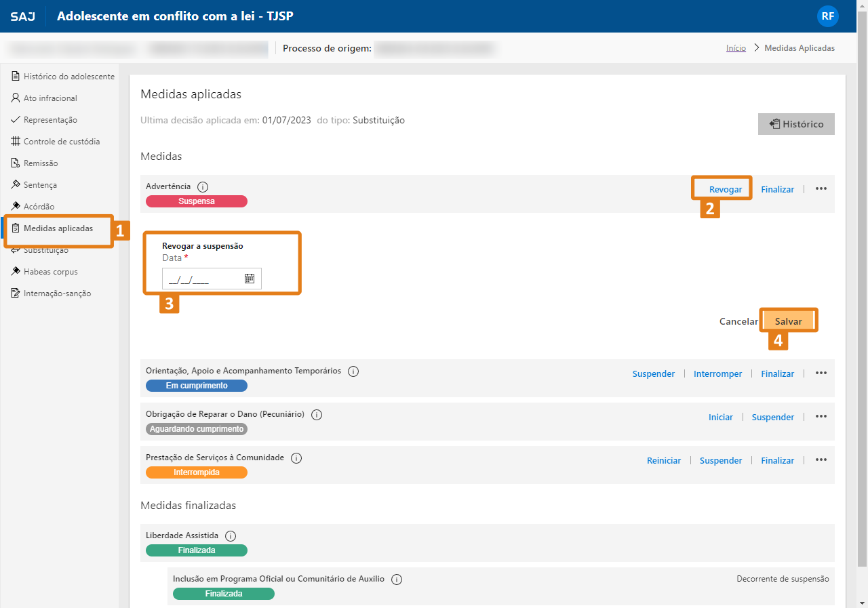The height and width of the screenshot is (608, 868).
Task: Open more options for Obrigação de Reparar row
Action: pos(821,417)
